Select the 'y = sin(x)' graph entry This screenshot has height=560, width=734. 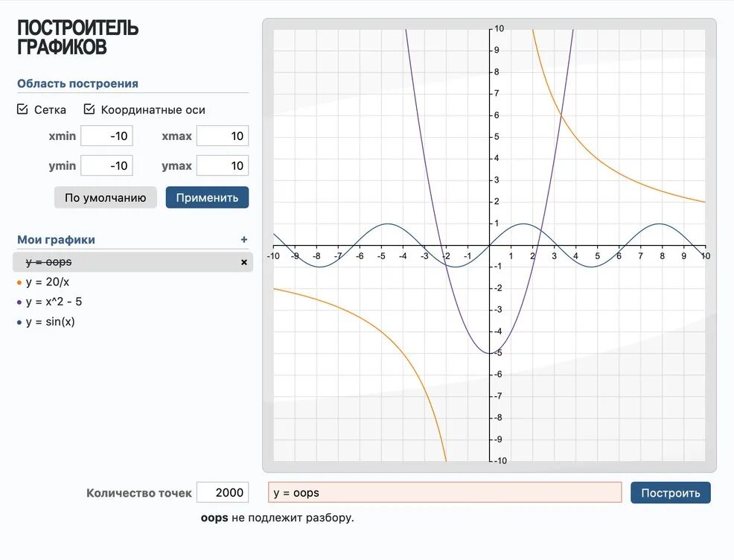tap(50, 322)
